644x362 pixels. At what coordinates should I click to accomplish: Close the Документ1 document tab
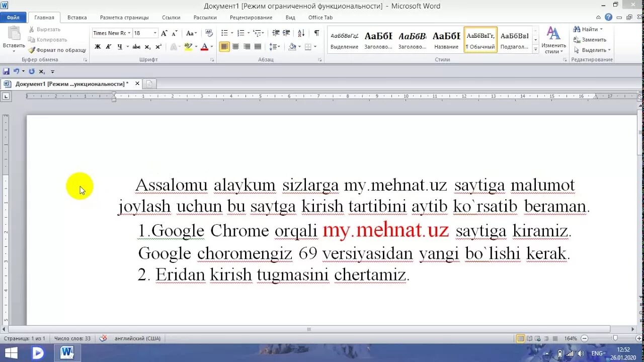pos(137,83)
